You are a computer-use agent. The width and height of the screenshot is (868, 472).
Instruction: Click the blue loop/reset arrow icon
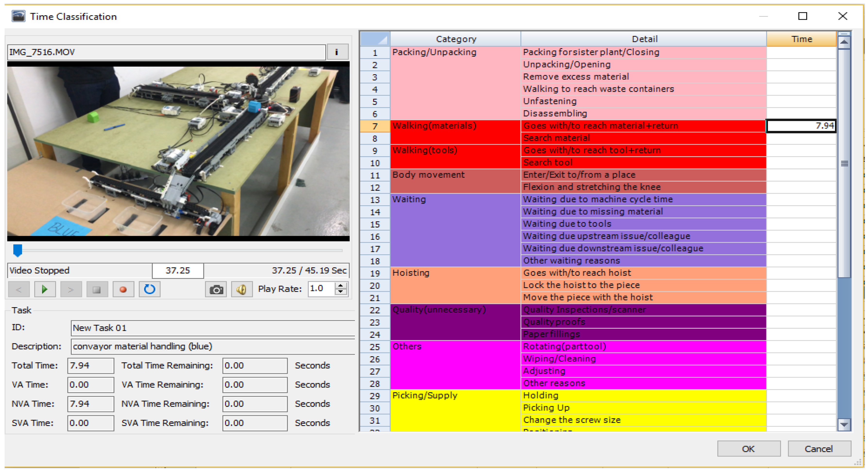click(149, 290)
